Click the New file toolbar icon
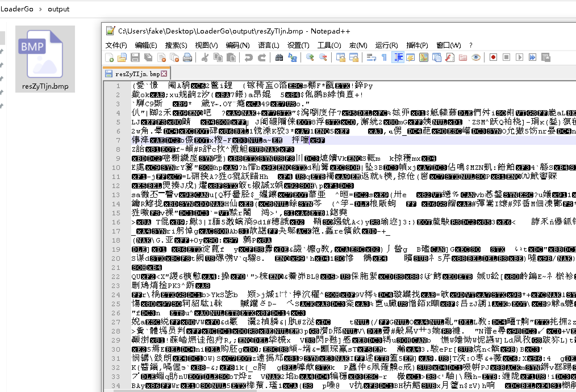Viewport: 576px width, 392px height. [x=109, y=58]
